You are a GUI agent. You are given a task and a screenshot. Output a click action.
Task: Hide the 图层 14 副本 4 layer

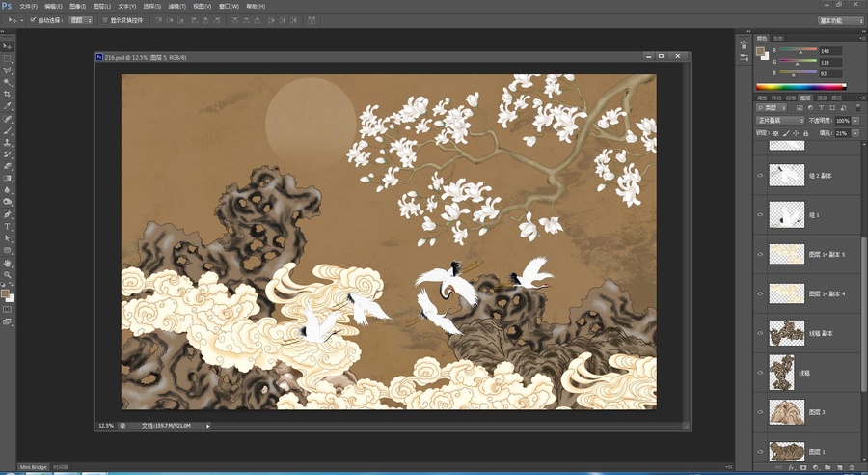tap(760, 293)
